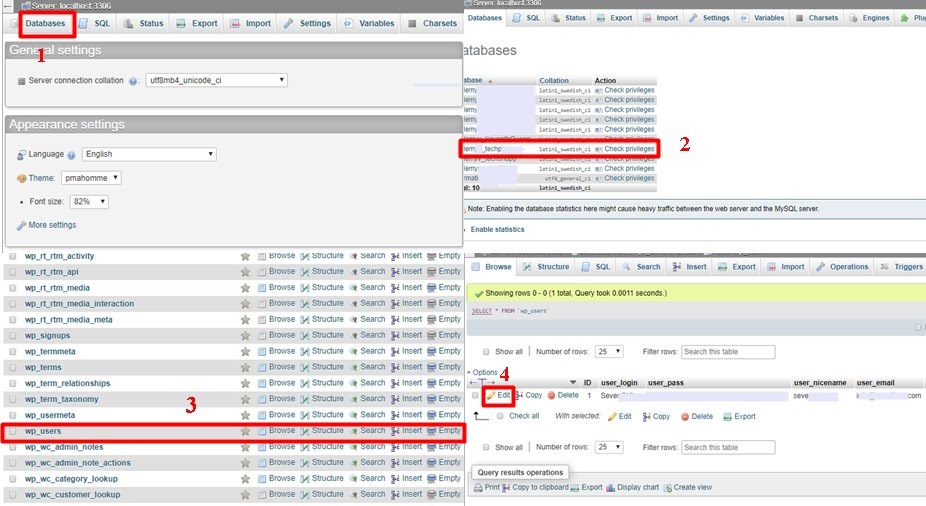Insert a row into wp_signups table
This screenshot has height=506, width=926.
406,335
